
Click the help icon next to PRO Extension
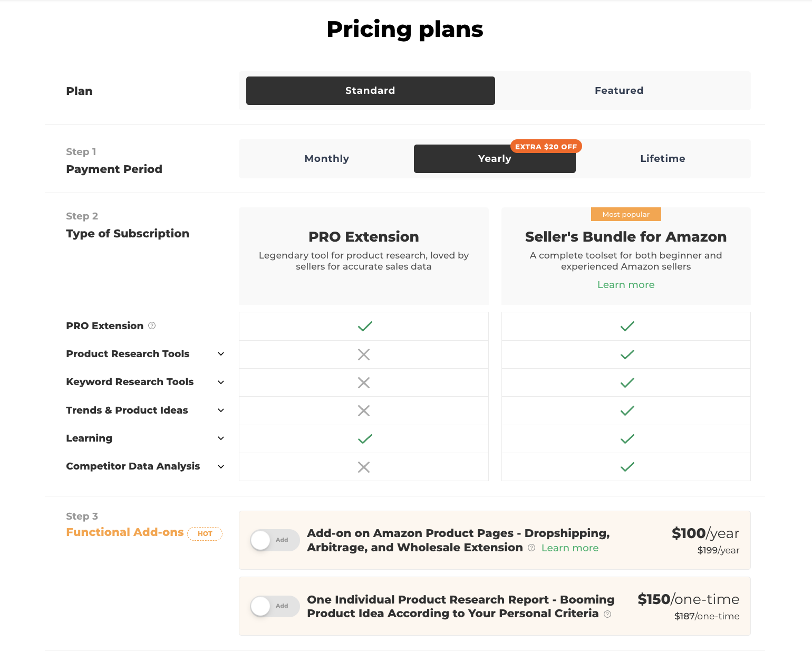[x=152, y=325]
